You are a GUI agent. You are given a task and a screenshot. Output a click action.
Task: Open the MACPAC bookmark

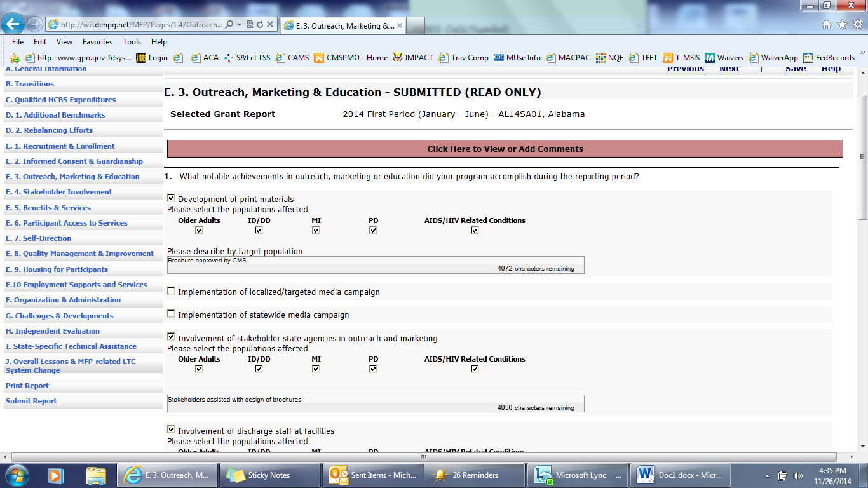569,58
